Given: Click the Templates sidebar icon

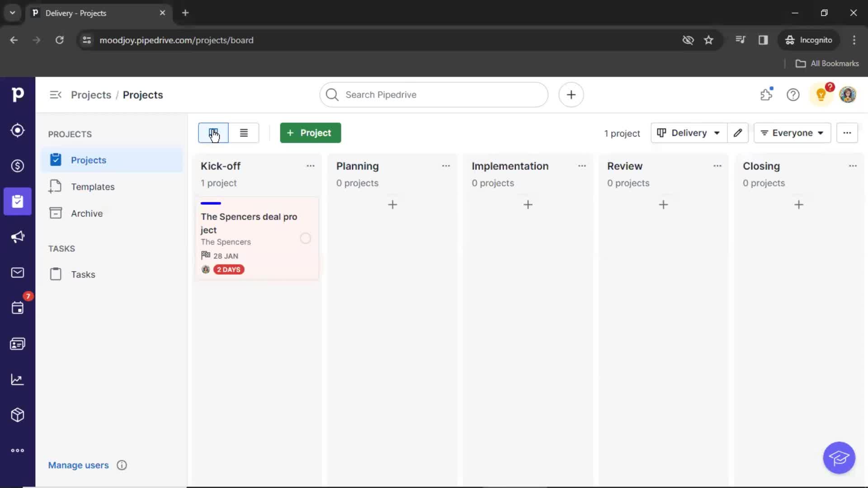Looking at the screenshot, I should [x=55, y=187].
